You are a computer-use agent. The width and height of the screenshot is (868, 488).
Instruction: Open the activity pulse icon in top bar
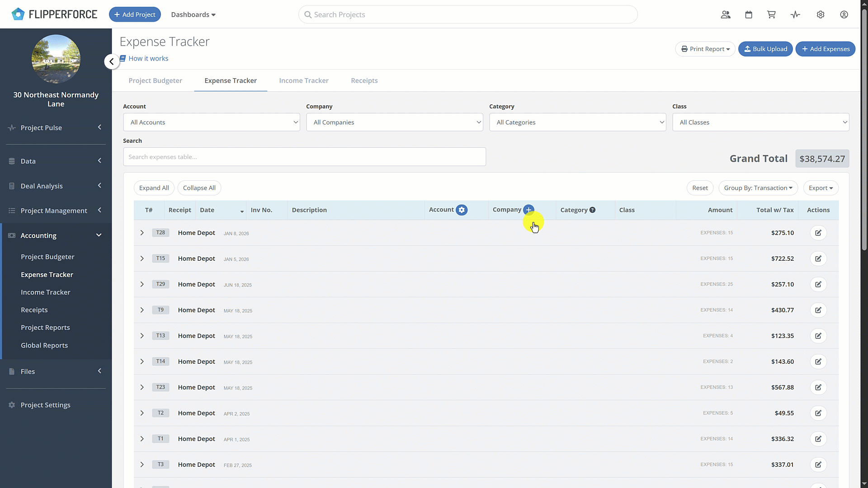point(795,14)
